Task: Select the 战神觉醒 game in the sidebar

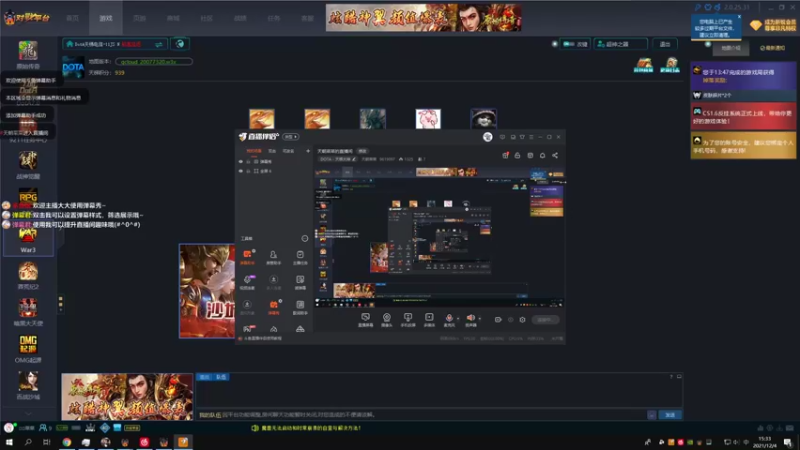Action: pyautogui.click(x=28, y=165)
